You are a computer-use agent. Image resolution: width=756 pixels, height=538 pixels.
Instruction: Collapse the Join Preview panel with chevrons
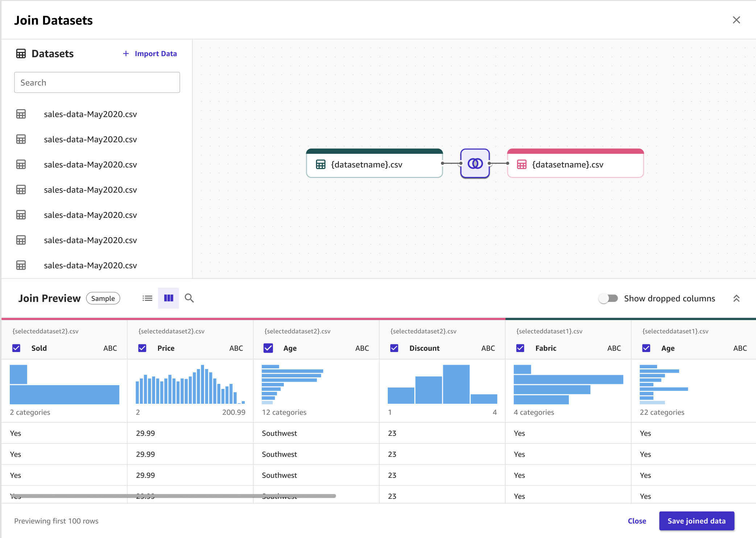736,298
